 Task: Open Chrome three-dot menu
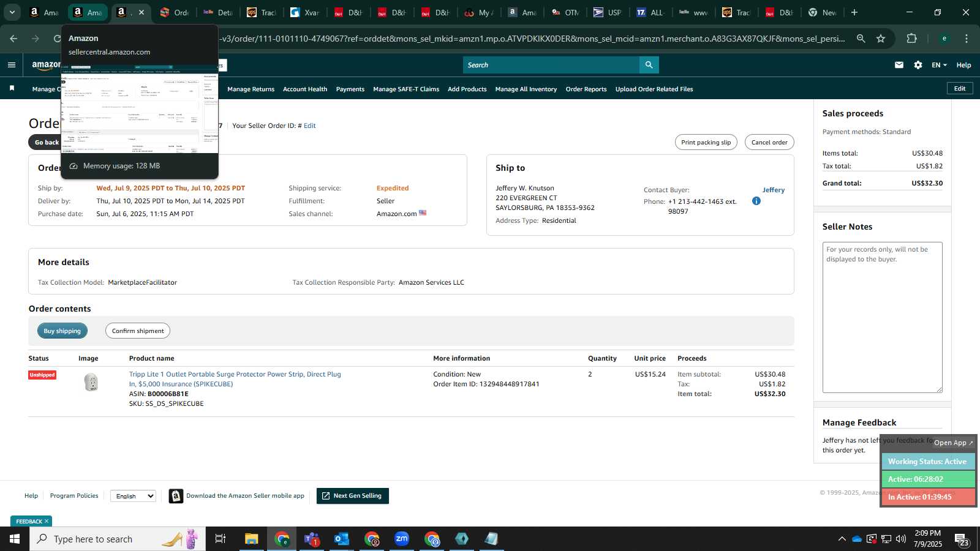967,39
